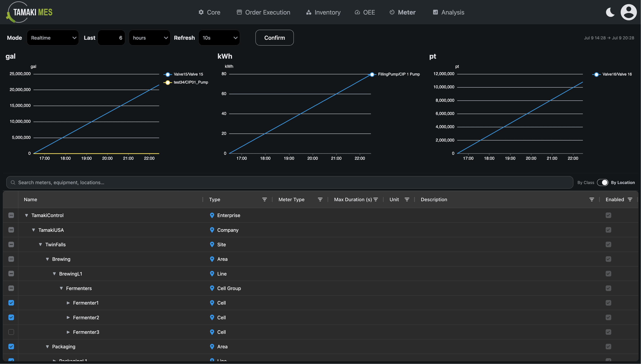Open the Inventory menu
This screenshot has width=641, height=364.
(323, 12)
